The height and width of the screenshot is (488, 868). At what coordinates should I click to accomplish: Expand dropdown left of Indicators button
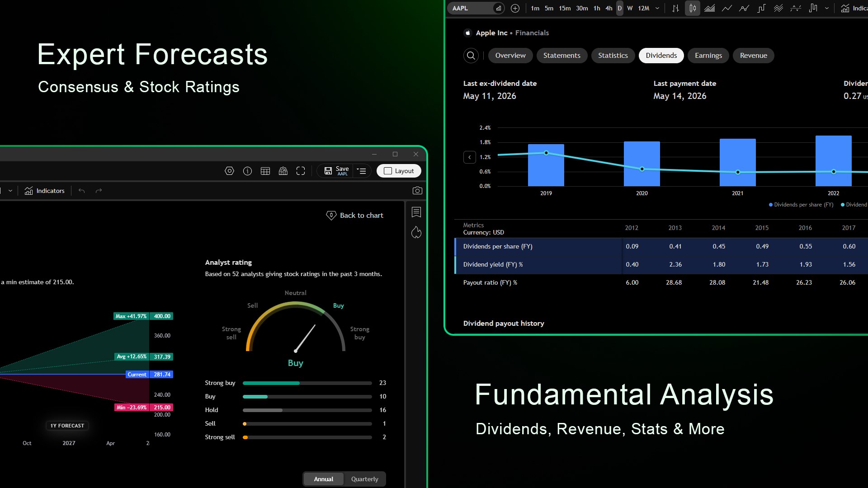point(10,191)
